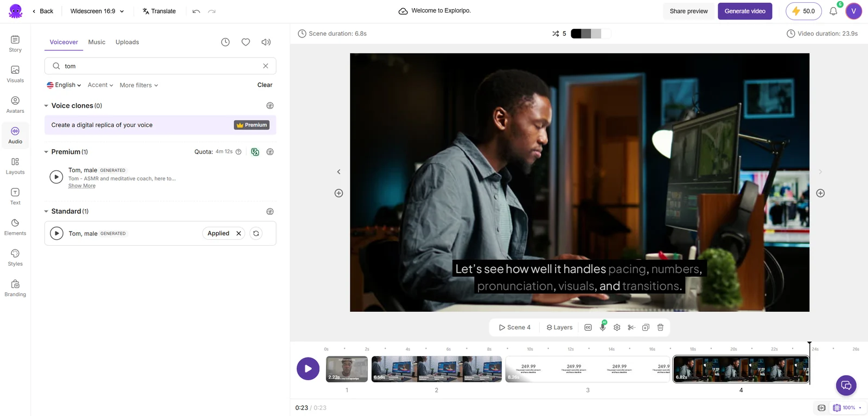Show recently used voices (clock icon)

tap(226, 42)
